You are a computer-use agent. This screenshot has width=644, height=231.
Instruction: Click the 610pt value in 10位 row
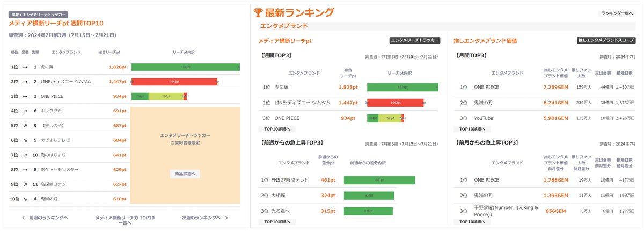(x=119, y=199)
